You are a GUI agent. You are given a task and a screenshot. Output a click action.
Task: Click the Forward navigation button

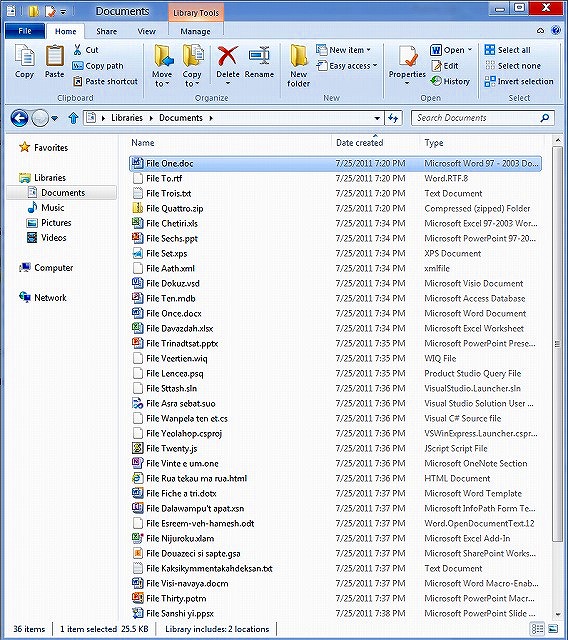(40, 118)
